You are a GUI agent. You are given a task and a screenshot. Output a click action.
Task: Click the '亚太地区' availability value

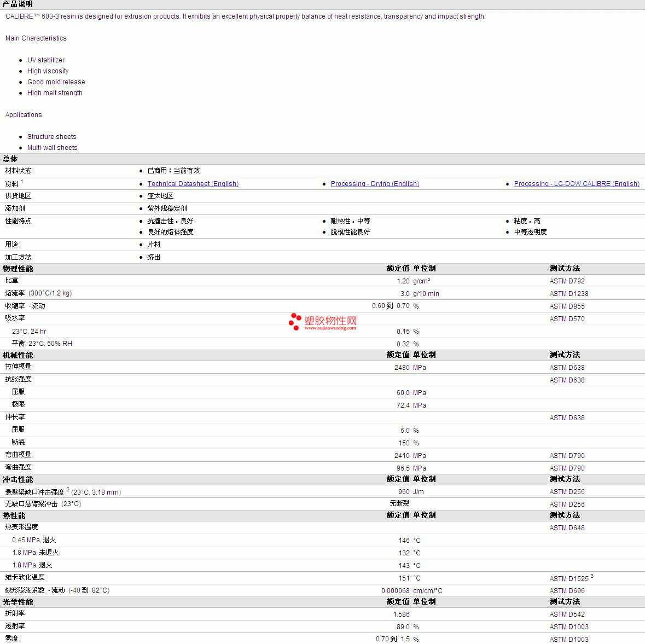point(160,196)
